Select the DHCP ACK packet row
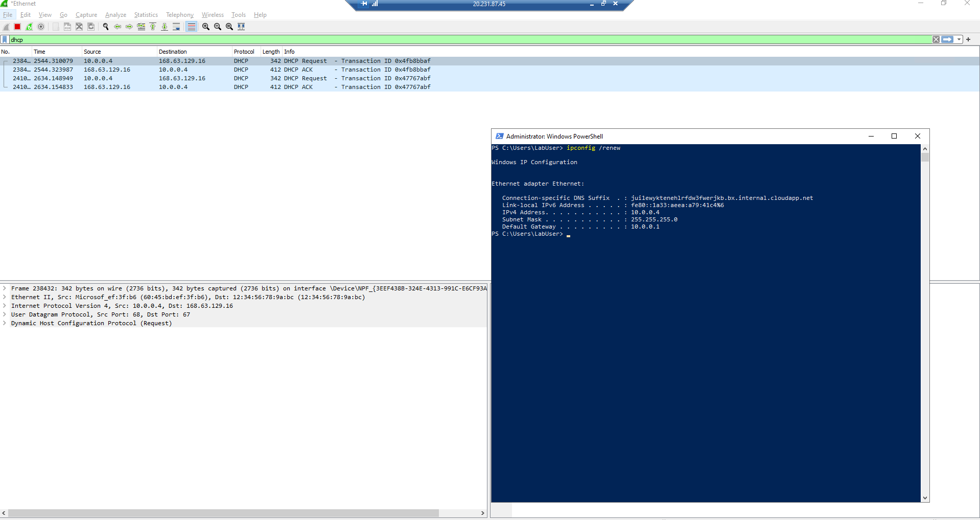The width and height of the screenshot is (980, 520). tap(204, 70)
